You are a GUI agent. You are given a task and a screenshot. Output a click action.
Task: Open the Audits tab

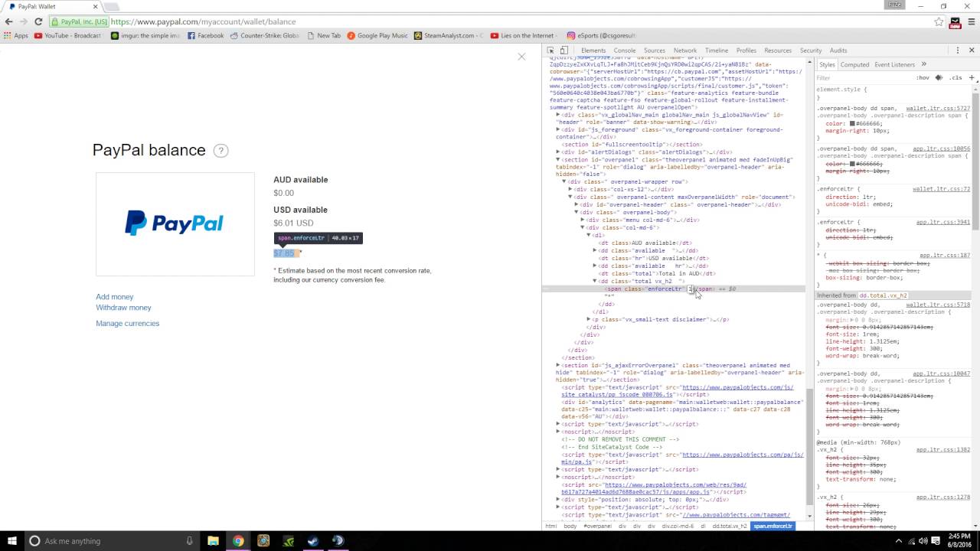click(x=838, y=51)
